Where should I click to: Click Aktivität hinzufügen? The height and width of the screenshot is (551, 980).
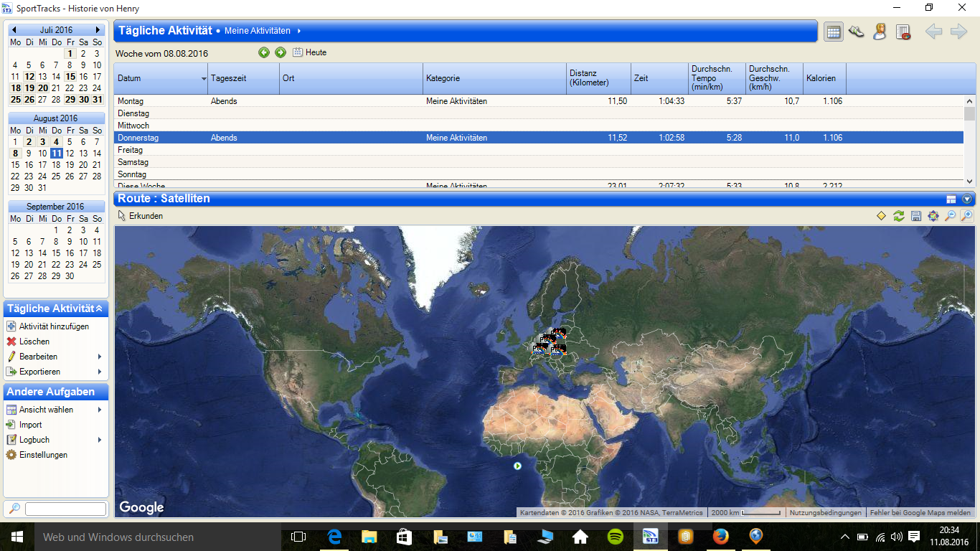coord(54,326)
